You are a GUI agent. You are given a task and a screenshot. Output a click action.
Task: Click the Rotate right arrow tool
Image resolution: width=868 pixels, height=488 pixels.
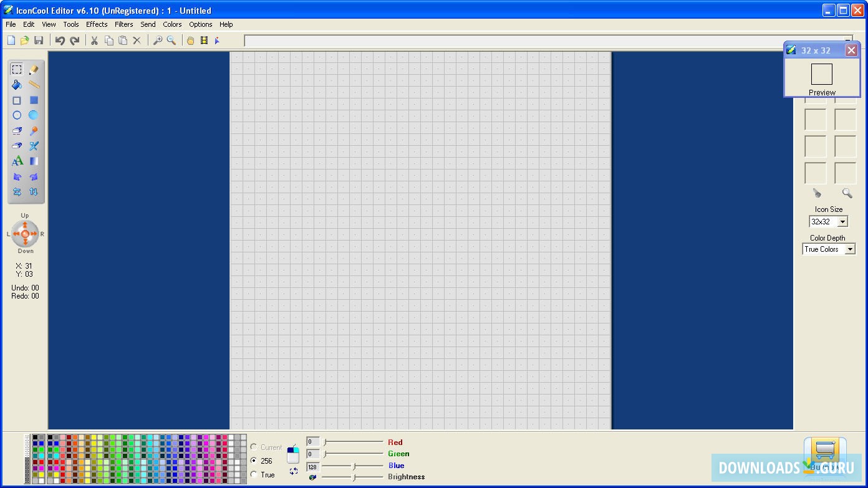point(34,177)
